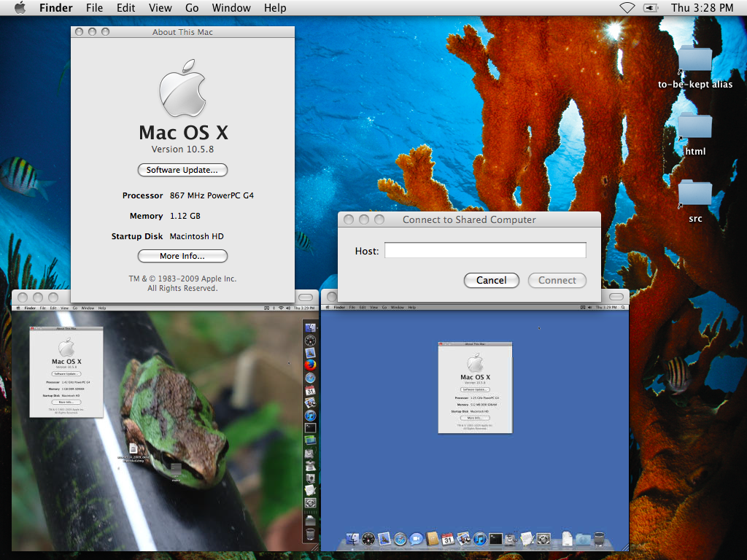The height and width of the screenshot is (560, 747).
Task: Open Dashboard in the left remote screen's vertical dock
Action: [310, 340]
